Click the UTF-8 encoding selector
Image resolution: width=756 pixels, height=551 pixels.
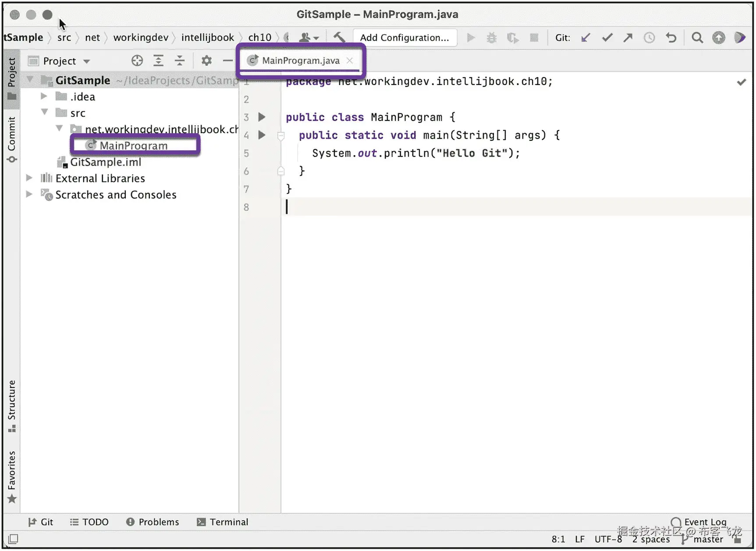pos(608,539)
